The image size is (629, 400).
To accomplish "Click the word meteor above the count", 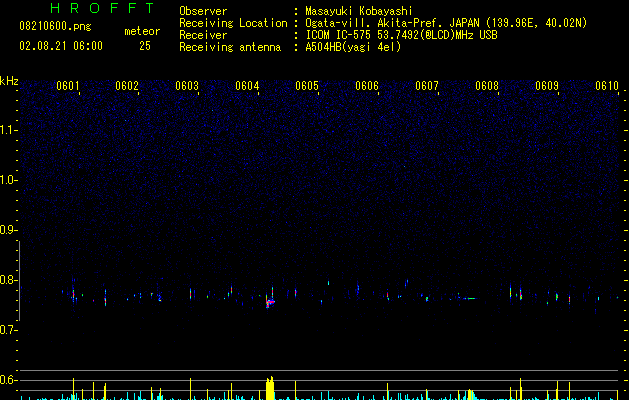I will pos(142,31).
